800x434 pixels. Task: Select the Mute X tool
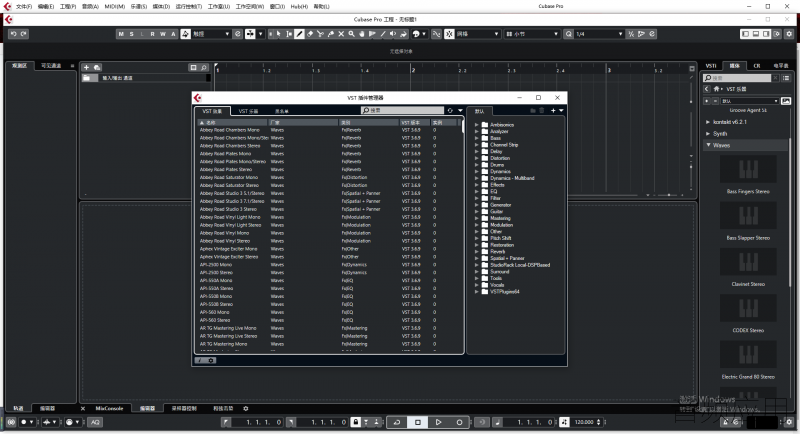(341, 34)
